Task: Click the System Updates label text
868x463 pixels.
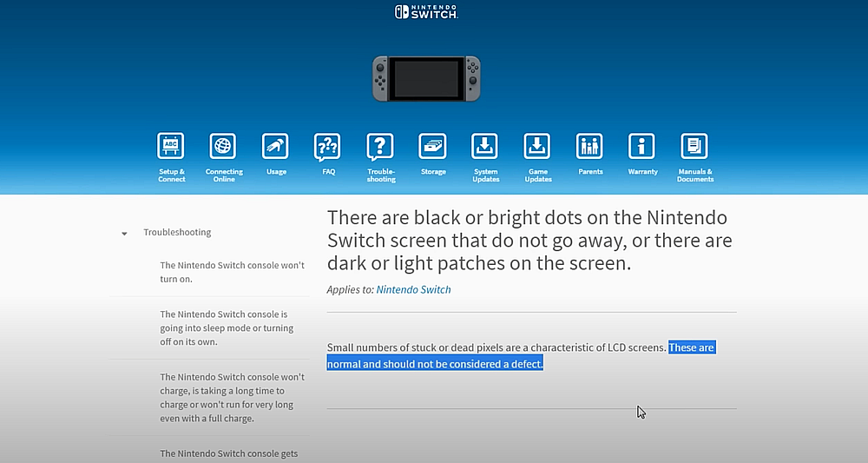Action: (x=485, y=175)
